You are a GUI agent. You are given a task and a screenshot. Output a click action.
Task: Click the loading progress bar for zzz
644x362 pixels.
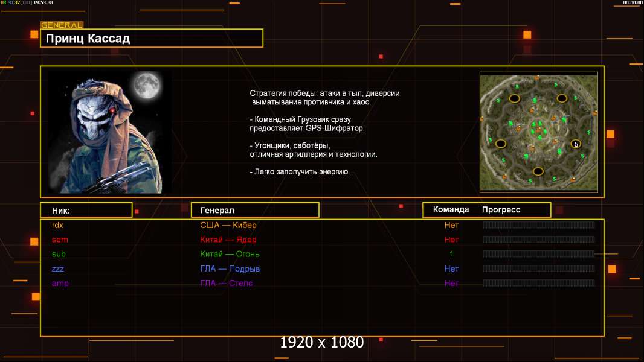tap(539, 268)
